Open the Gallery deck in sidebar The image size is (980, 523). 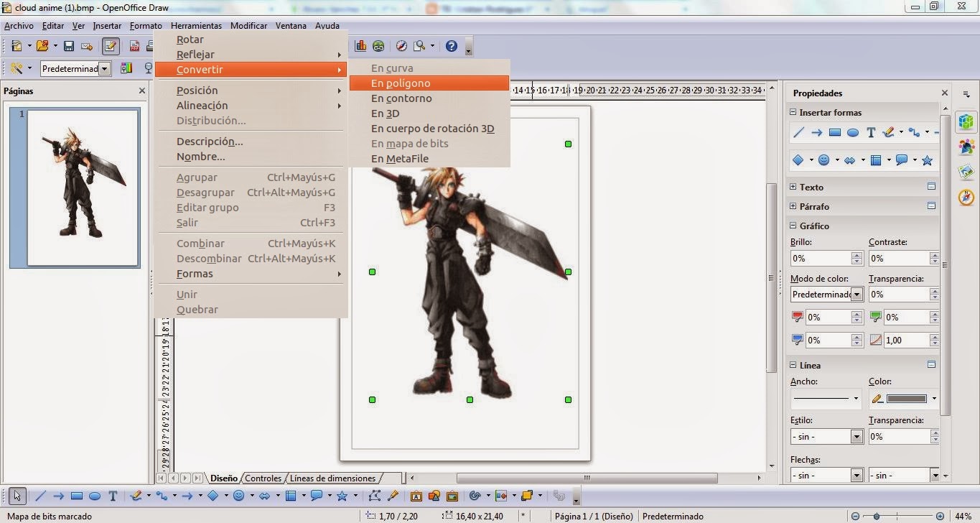point(966,172)
